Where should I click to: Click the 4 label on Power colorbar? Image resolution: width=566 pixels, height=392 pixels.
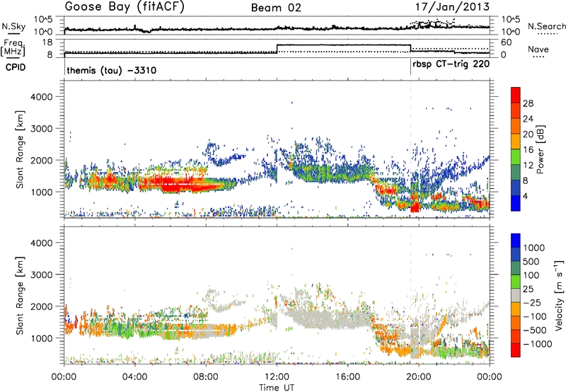click(x=526, y=196)
